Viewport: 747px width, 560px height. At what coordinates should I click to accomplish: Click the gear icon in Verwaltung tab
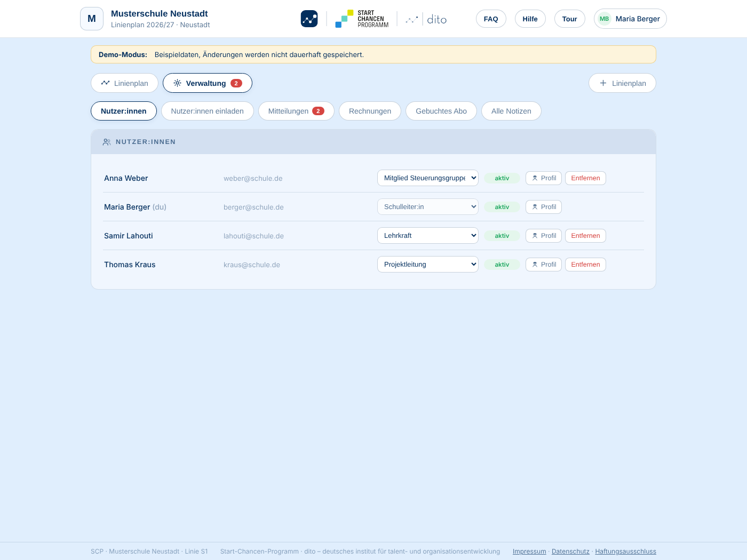(177, 83)
